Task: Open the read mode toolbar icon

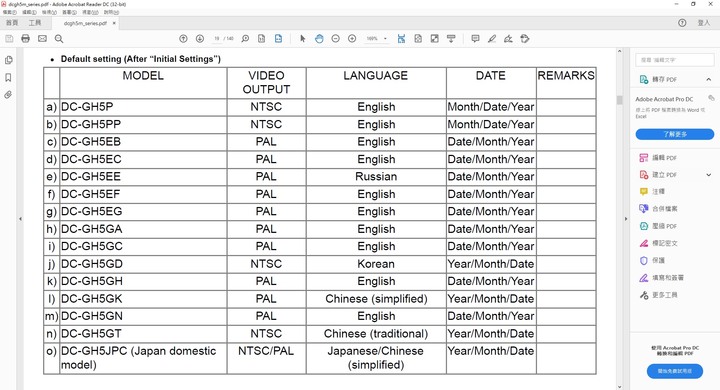Action: (451, 39)
